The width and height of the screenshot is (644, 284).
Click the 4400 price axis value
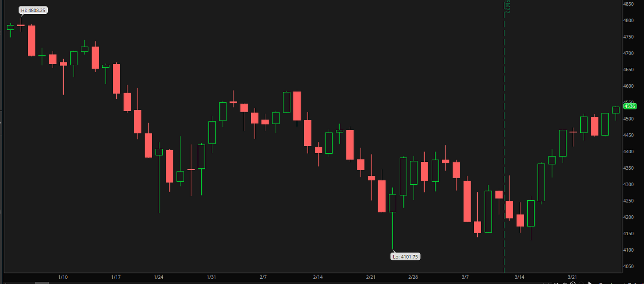click(629, 152)
